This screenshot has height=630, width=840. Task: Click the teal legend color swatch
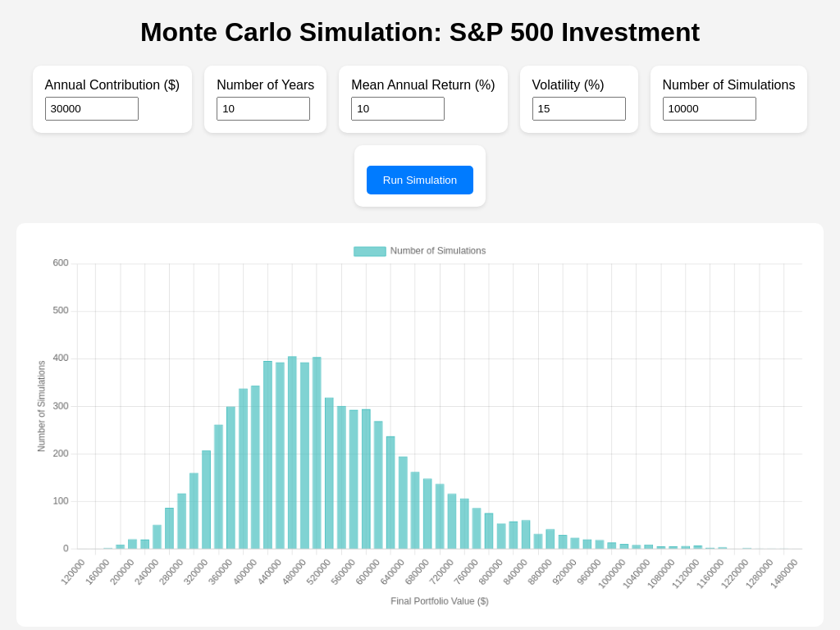point(369,251)
